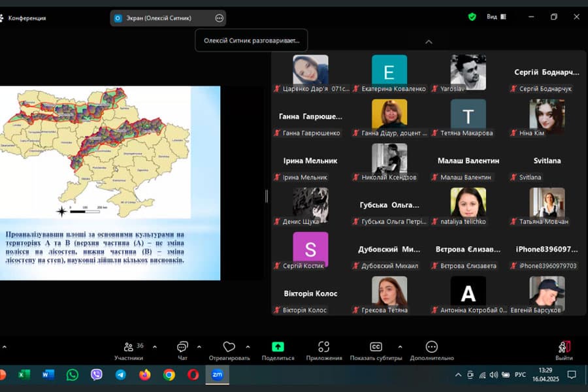The height and width of the screenshot is (392, 588).
Task: Collapse gallery with chevron above the video grid
Action: click(x=429, y=42)
